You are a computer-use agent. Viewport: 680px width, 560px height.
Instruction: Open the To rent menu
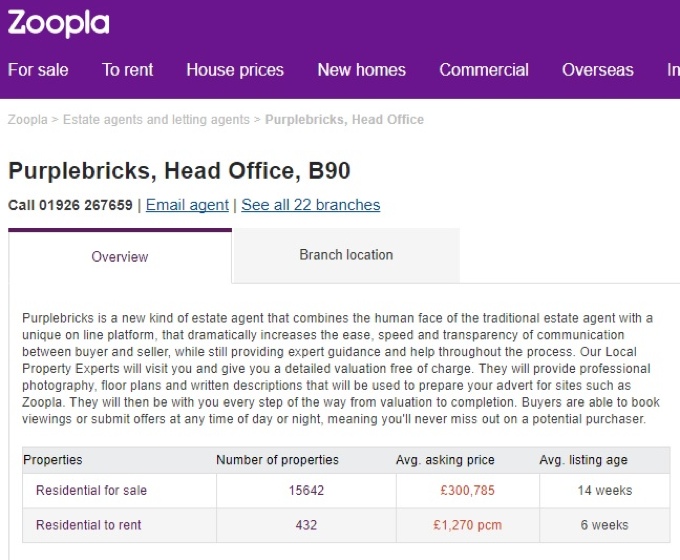point(128,70)
